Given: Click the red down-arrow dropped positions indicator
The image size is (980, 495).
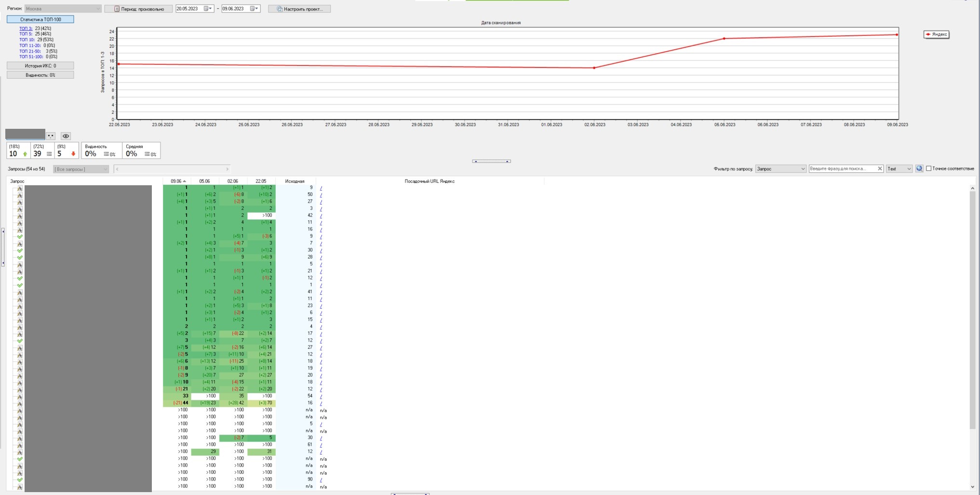Looking at the screenshot, I should [x=73, y=154].
